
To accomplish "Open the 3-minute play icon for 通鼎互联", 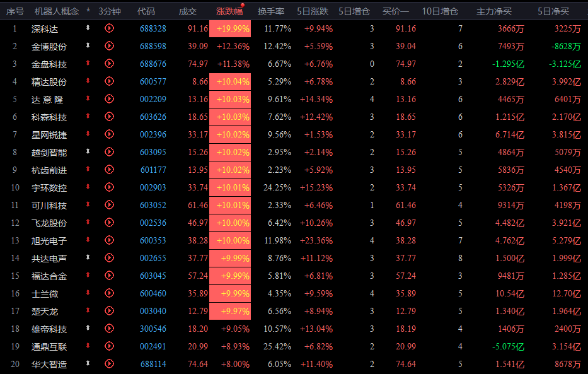I will [109, 346].
